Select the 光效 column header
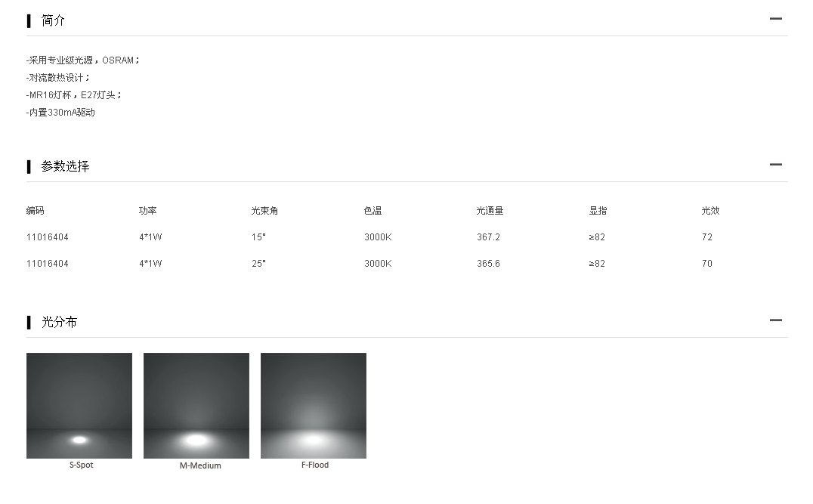 710,211
